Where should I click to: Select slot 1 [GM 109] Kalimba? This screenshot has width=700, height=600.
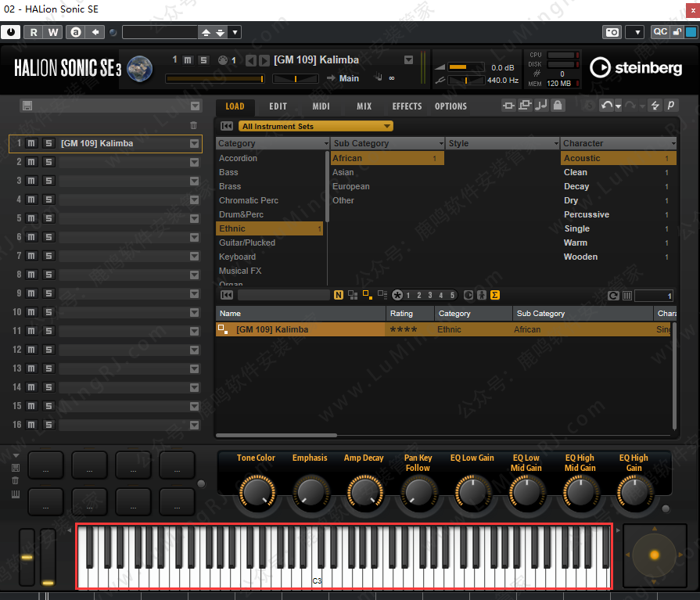106,143
